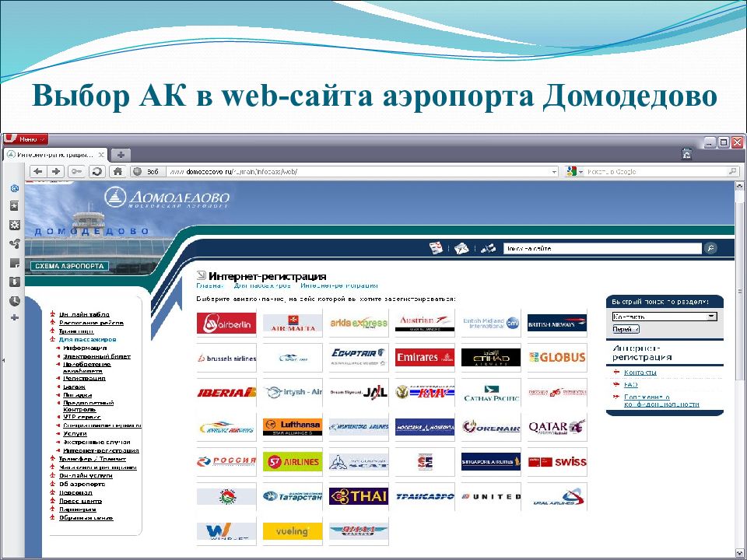Choose the GLOBUS airline logo
Viewport: 747px width, 560px height.
tap(557, 358)
